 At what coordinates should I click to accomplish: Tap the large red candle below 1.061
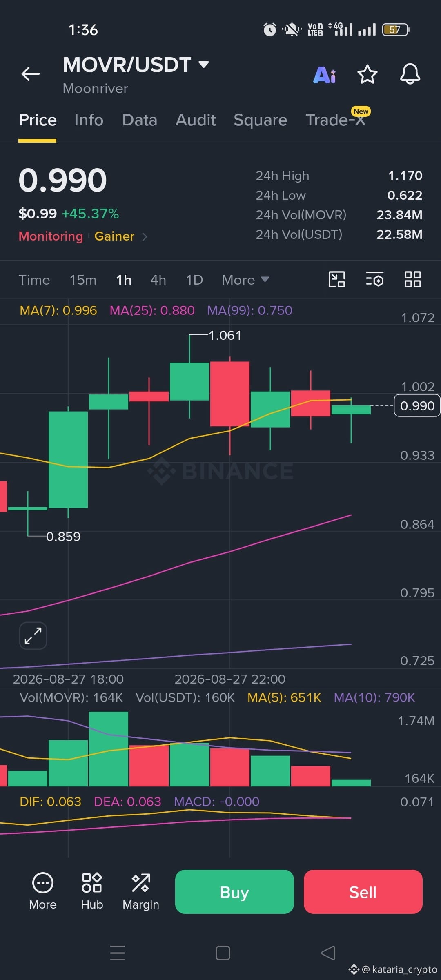[230, 394]
